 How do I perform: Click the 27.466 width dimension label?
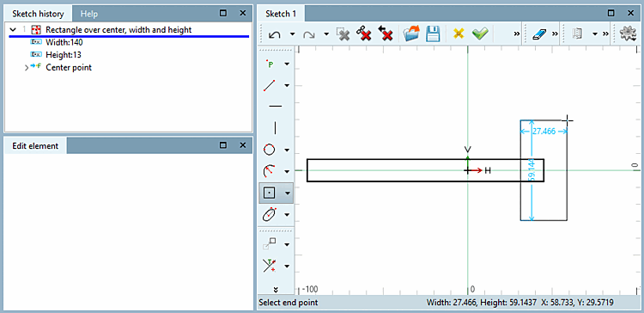pos(544,132)
